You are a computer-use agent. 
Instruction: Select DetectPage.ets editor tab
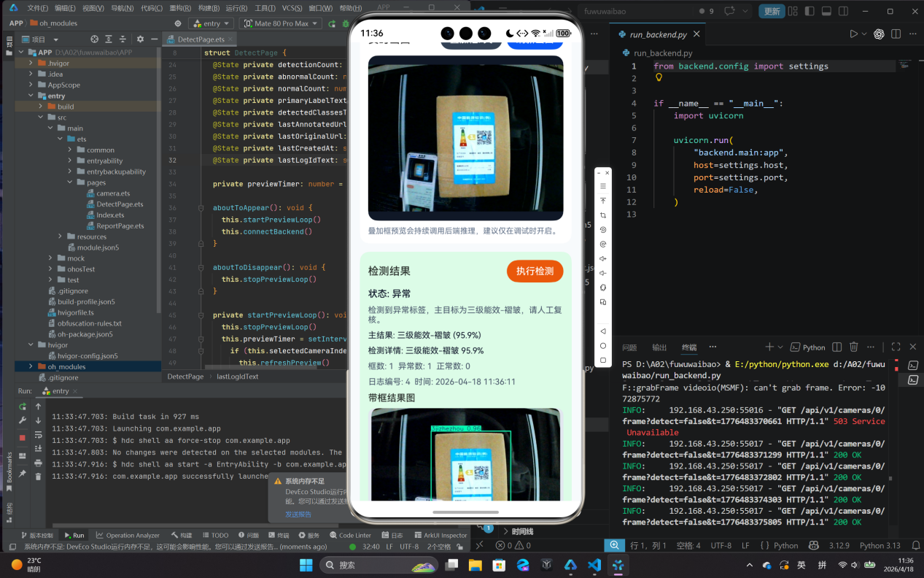201,39
